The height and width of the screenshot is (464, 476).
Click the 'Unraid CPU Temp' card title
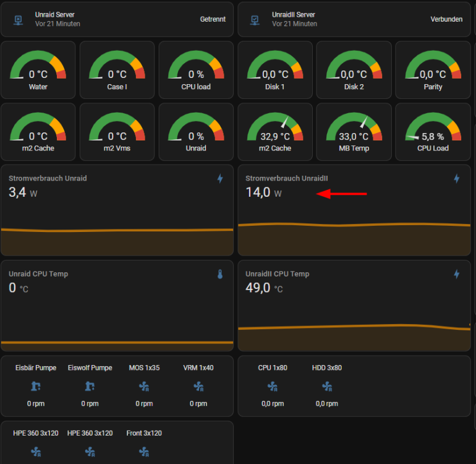tap(38, 274)
